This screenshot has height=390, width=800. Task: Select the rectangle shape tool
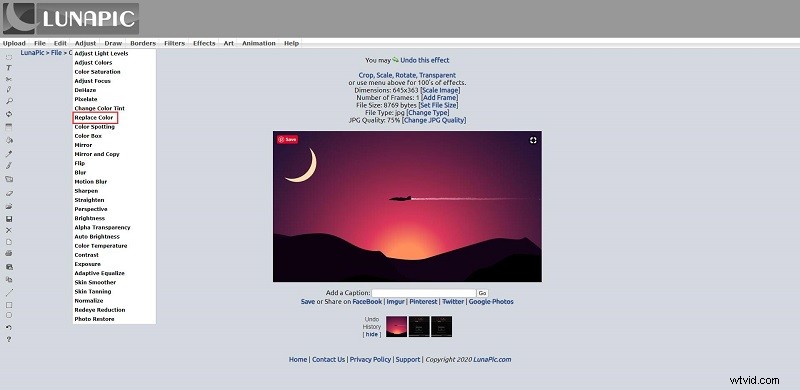tap(9, 305)
